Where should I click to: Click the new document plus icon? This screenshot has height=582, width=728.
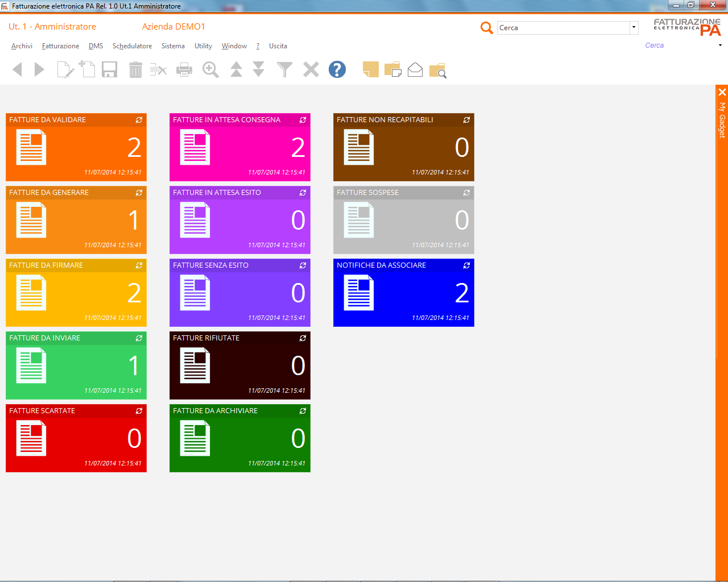point(87,69)
